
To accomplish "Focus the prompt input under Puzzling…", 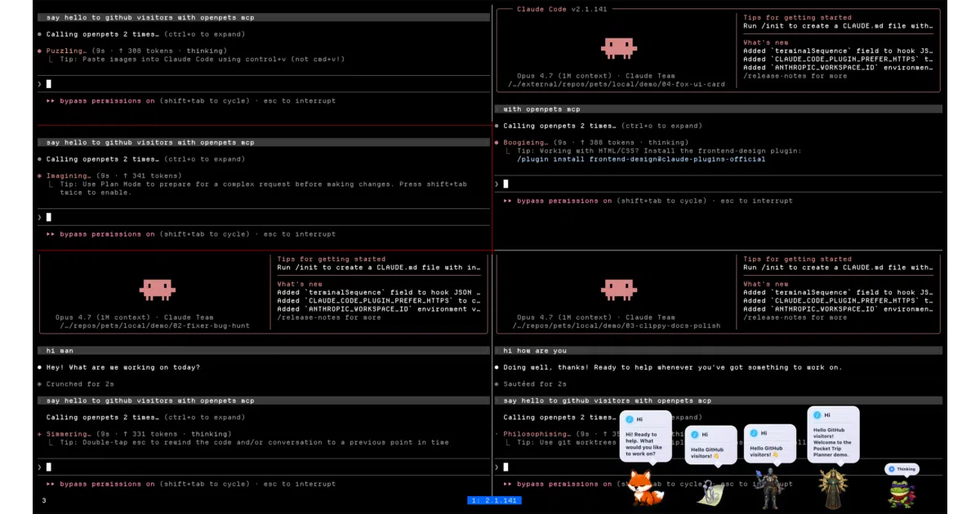I will (x=265, y=84).
